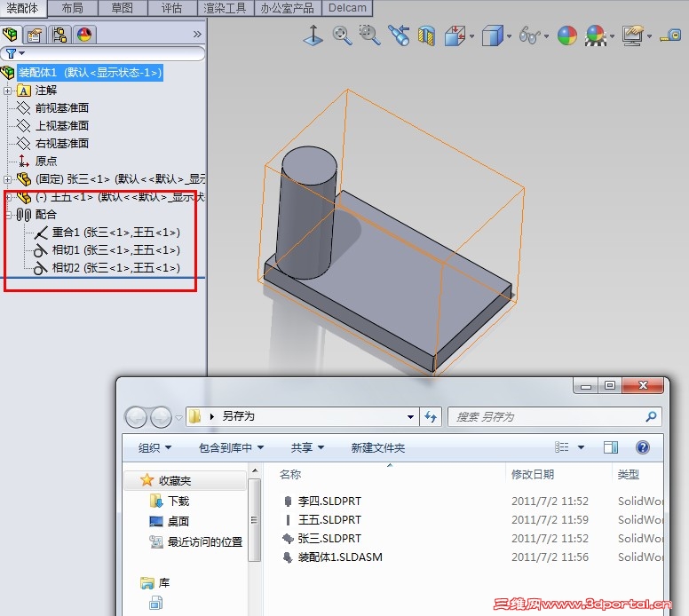Image resolution: width=689 pixels, height=616 pixels.
Task: Click the Apply Scene icon
Action: pyautogui.click(x=596, y=36)
